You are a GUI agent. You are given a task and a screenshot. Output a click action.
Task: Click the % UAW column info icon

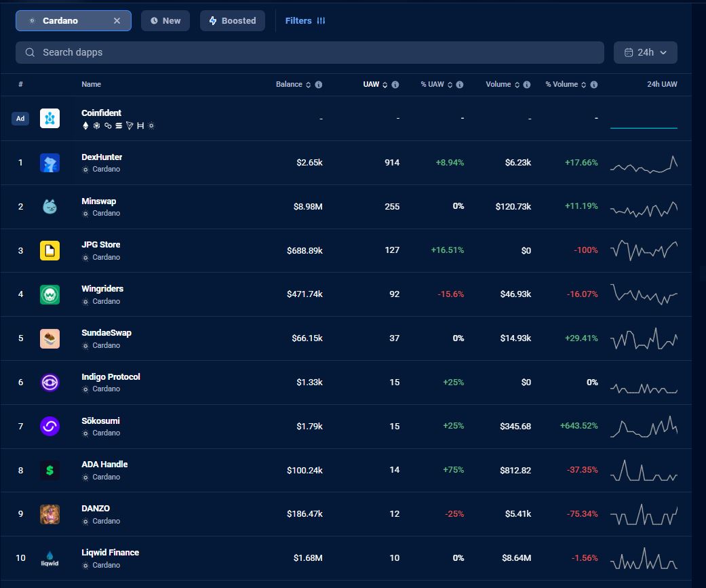(460, 85)
